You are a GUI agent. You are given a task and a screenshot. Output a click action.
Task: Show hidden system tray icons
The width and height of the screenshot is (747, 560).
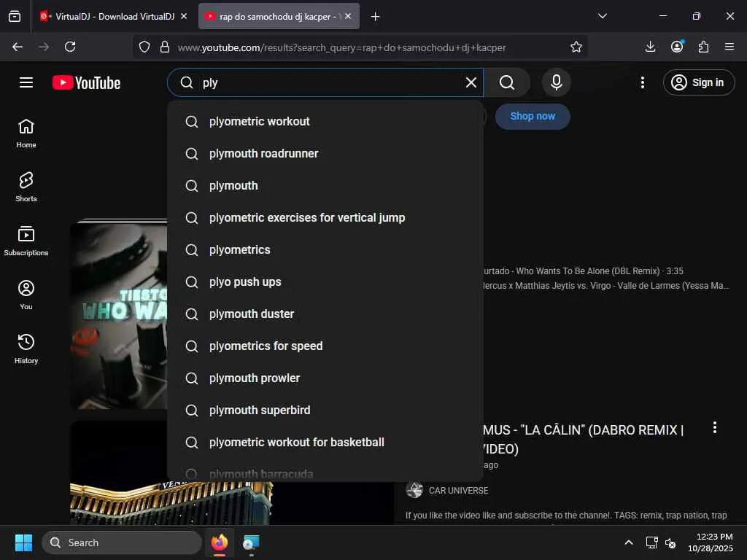coord(629,542)
